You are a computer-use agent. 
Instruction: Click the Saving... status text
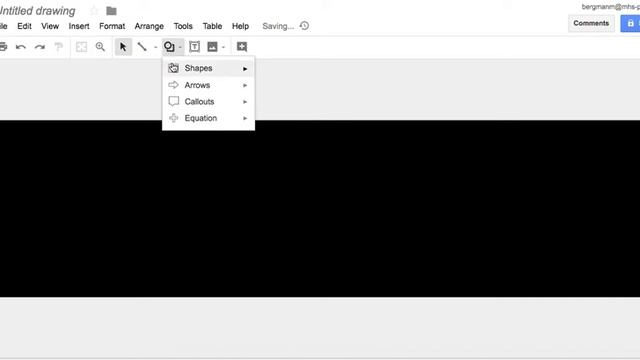click(x=278, y=26)
